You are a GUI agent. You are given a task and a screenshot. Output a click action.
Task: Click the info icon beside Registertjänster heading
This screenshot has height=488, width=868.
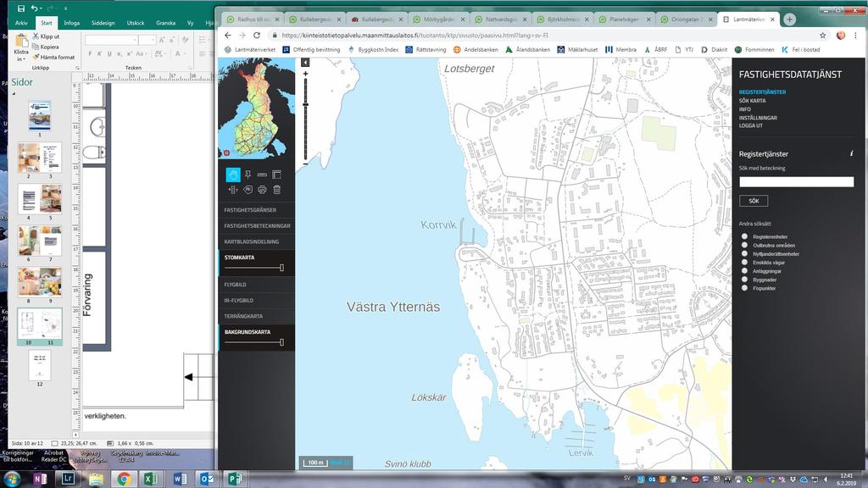[851, 153]
